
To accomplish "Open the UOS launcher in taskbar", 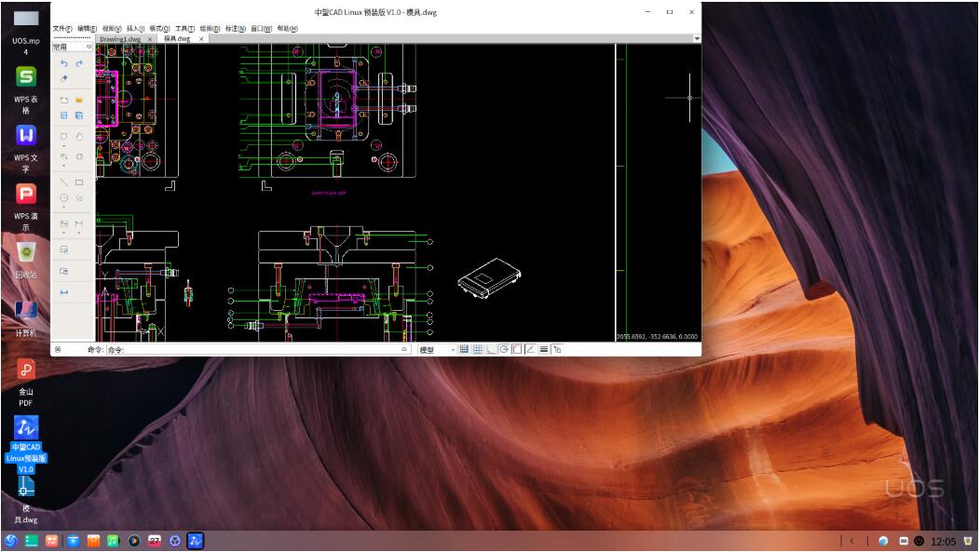I will [x=10, y=541].
